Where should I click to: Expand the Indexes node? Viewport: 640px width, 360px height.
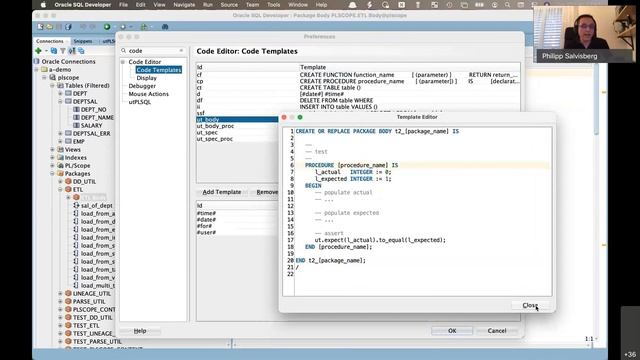52,158
